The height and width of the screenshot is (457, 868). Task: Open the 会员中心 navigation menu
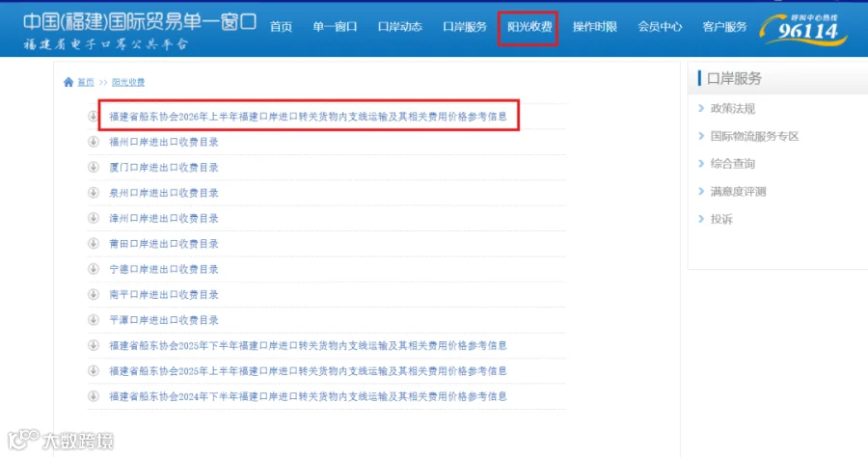(660, 27)
